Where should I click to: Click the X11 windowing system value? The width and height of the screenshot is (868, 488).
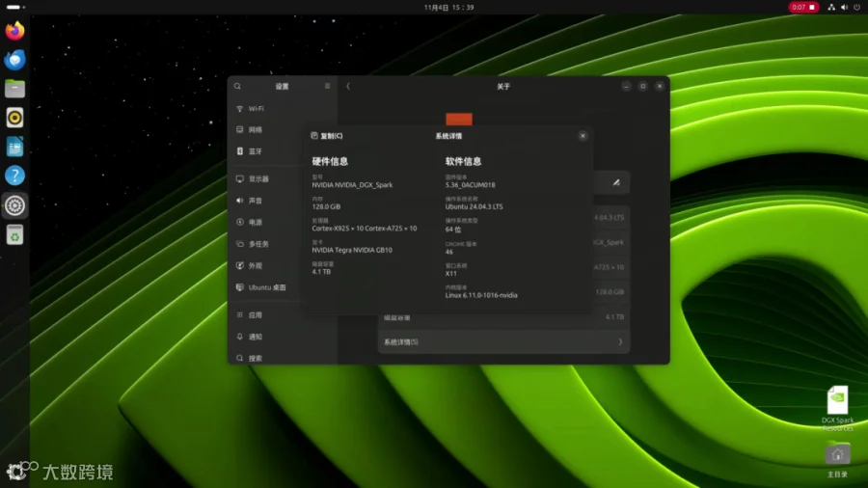click(450, 273)
